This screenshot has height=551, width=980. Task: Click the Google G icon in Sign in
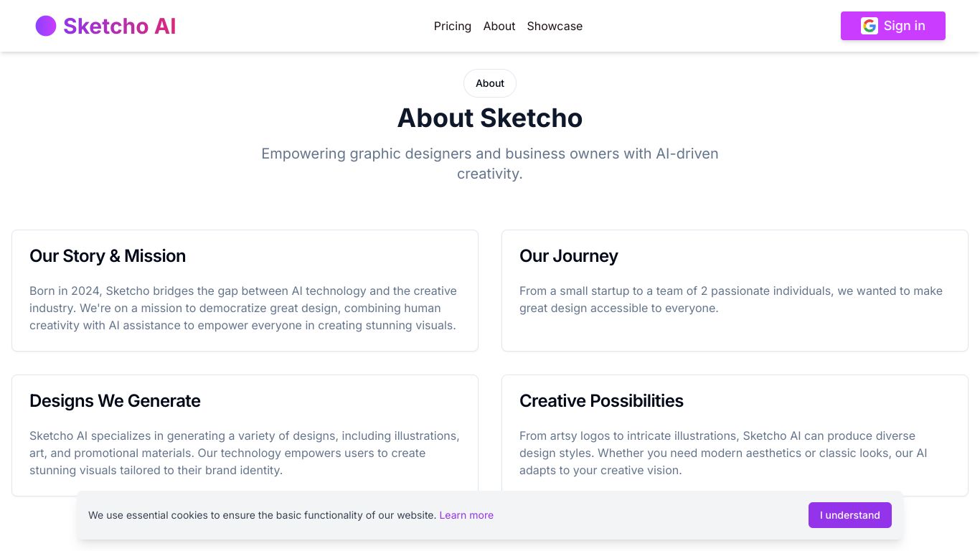(870, 26)
